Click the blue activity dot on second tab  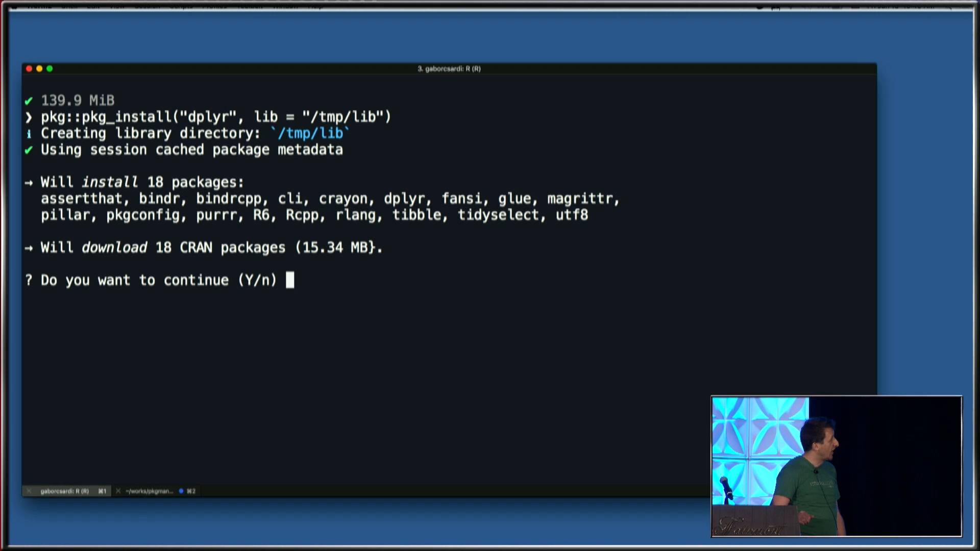181,491
